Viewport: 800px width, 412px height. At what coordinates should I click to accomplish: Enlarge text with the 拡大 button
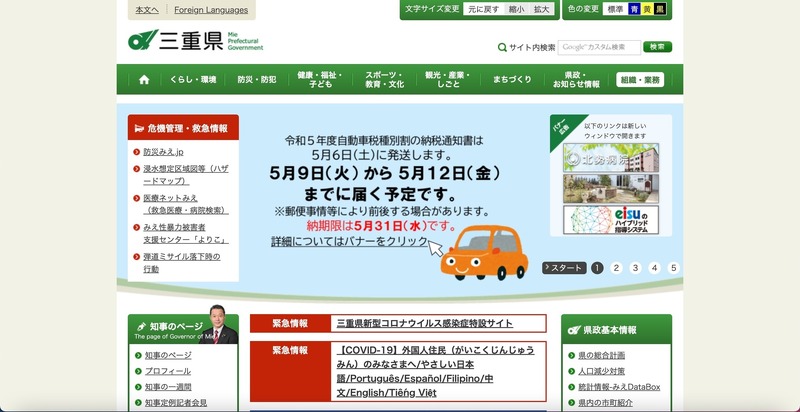point(542,9)
